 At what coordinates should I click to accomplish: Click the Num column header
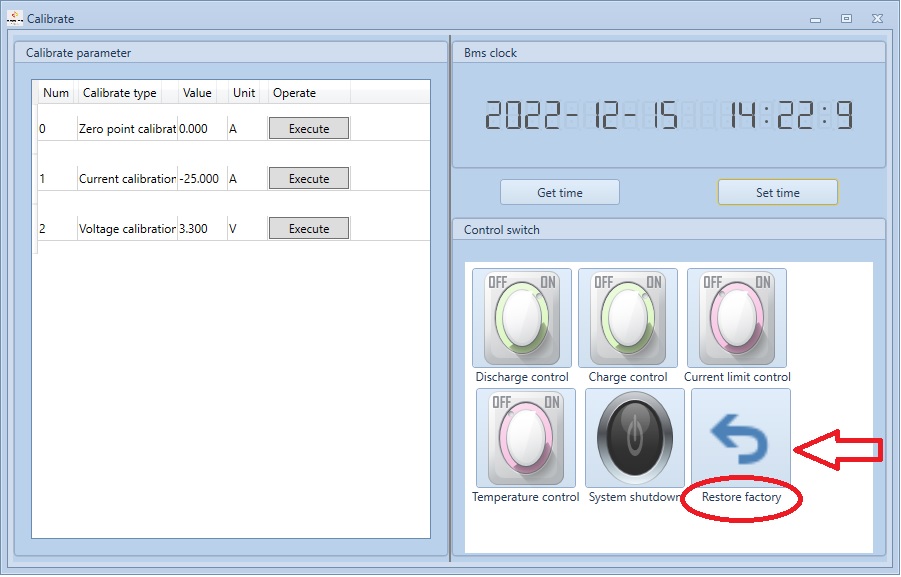(x=55, y=92)
